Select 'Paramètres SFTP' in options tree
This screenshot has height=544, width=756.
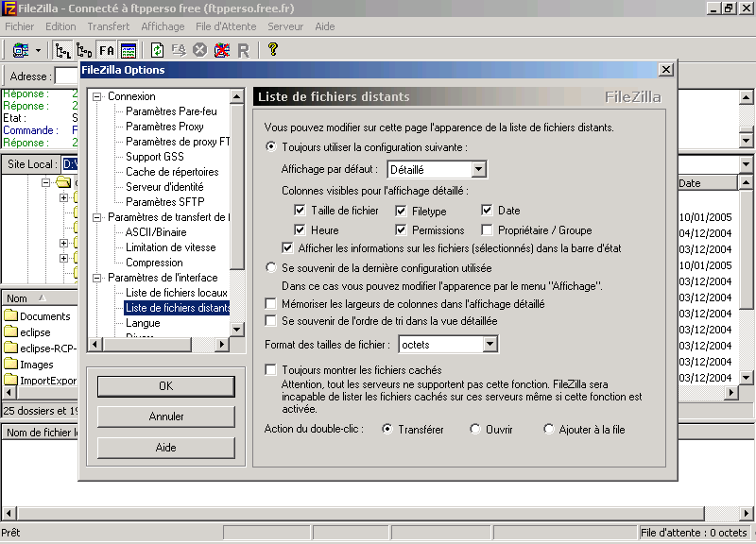pyautogui.click(x=164, y=202)
